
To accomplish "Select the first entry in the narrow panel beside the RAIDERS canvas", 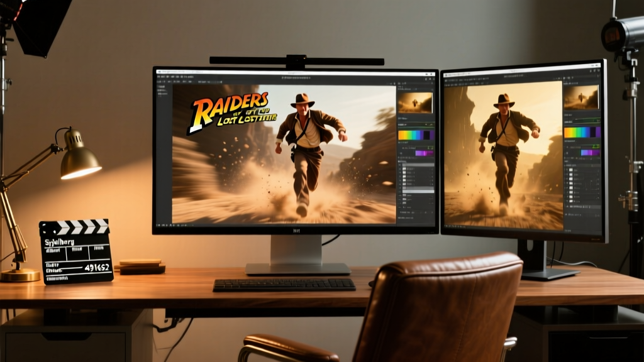I will click(162, 87).
